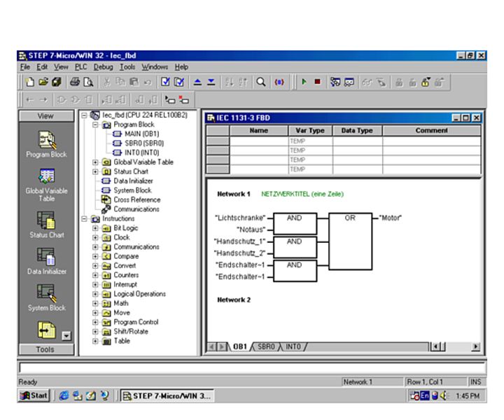The height and width of the screenshot is (420, 504).
Task: Click the magnifying glass Find icon
Action: pos(260,82)
